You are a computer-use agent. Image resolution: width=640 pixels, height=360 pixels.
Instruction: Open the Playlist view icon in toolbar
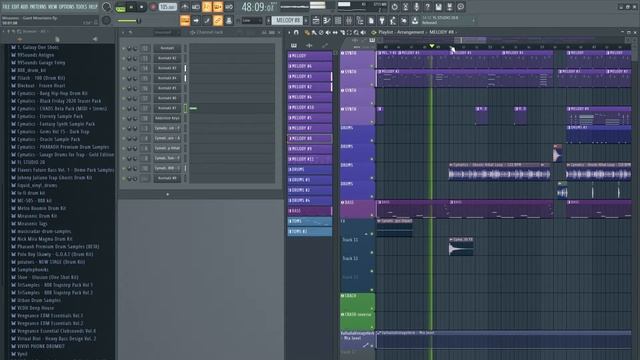[316, 20]
